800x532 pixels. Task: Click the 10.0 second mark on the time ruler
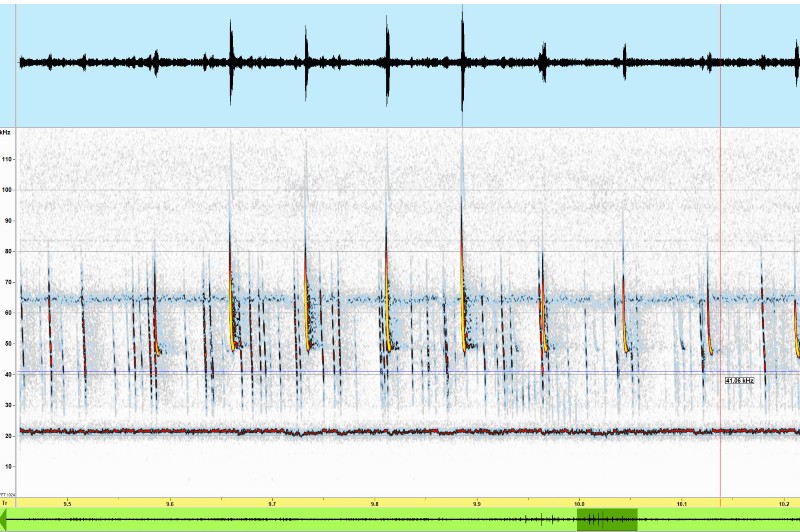[579, 503]
